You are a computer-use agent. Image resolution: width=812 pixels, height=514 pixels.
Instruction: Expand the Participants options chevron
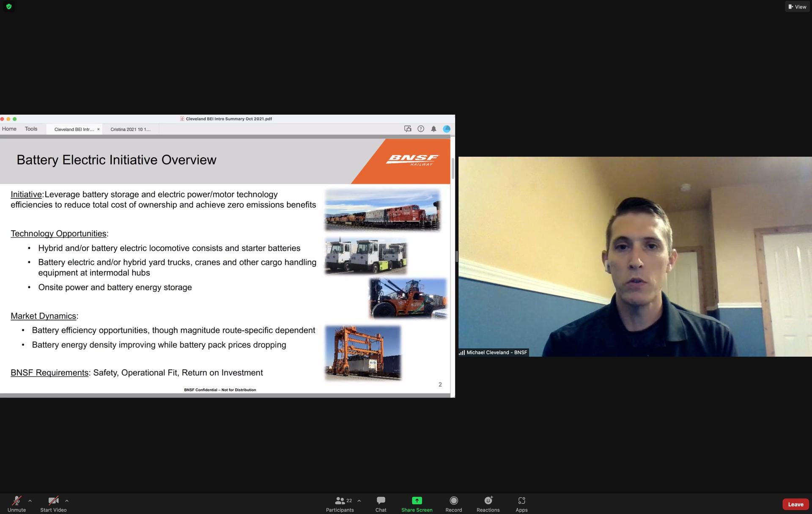(359, 501)
